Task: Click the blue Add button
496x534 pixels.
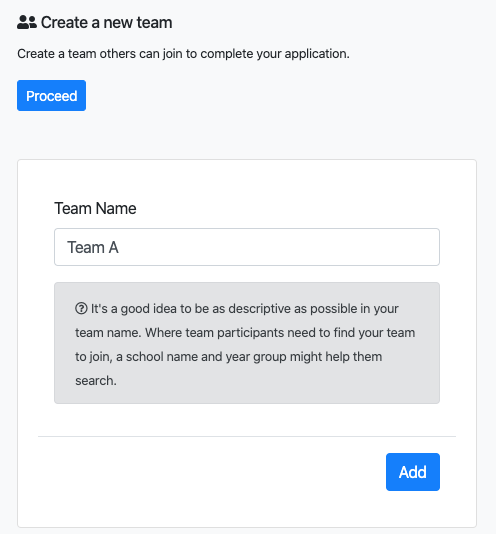Action: point(413,472)
